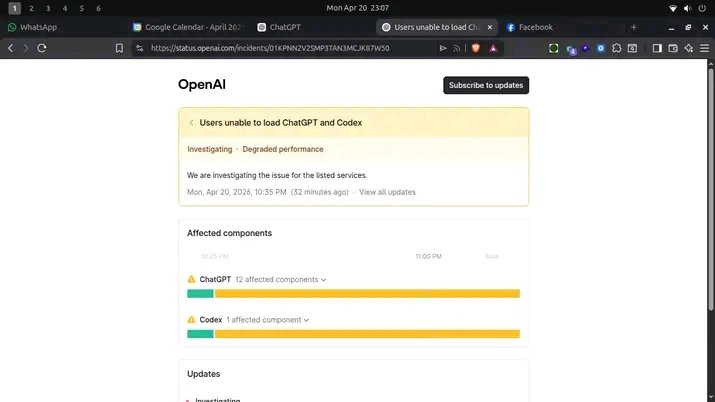715x402 pixels.
Task: Click the incident title Users unable to load ChatGPT and Codex
Action: tap(281, 123)
